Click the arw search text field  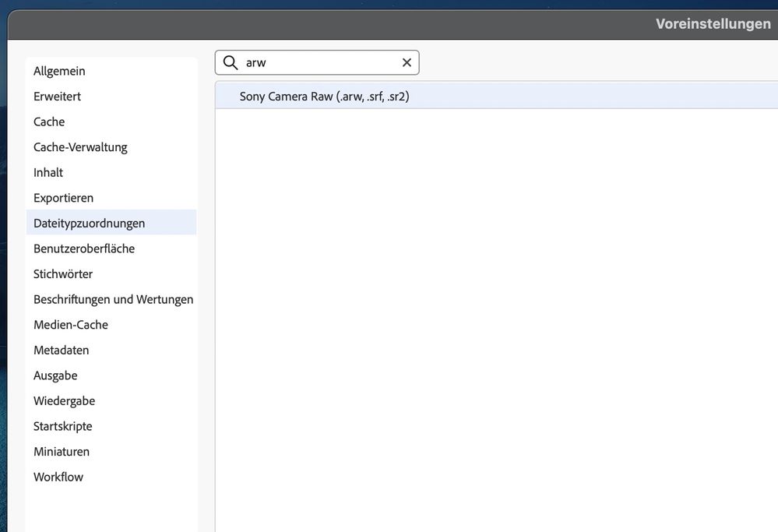tap(319, 62)
